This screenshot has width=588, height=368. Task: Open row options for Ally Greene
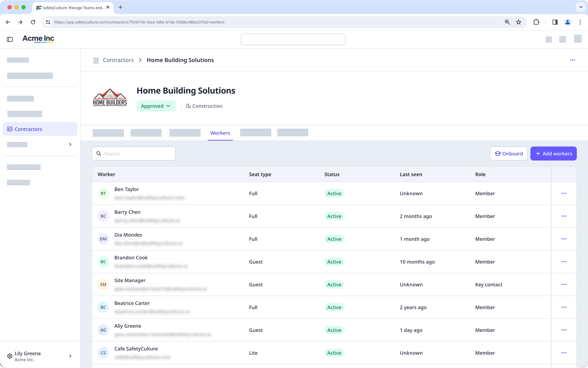coord(564,330)
